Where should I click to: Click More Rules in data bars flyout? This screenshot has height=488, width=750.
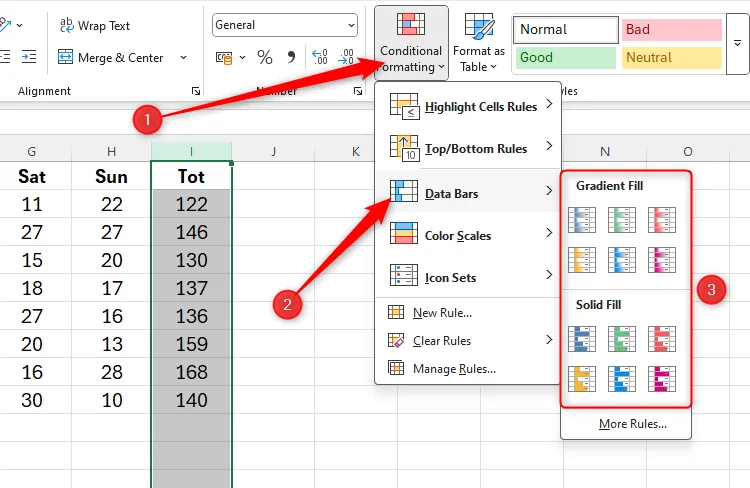coord(632,424)
